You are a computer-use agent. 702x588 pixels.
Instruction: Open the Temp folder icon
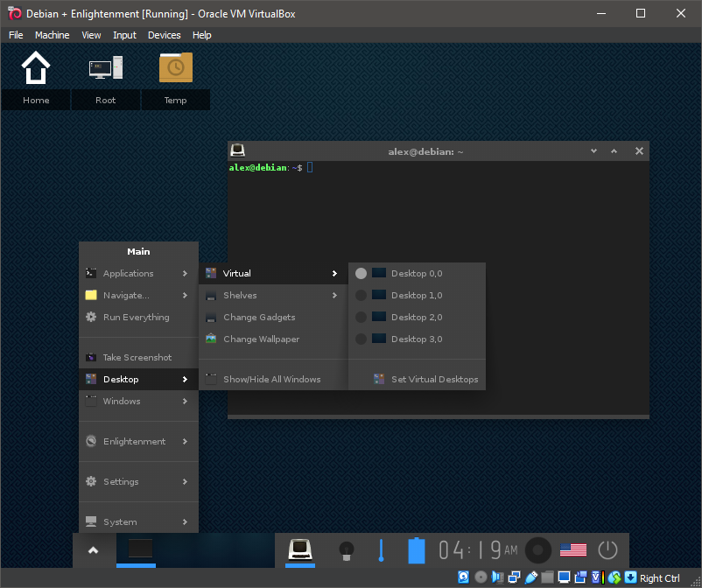coord(175,68)
